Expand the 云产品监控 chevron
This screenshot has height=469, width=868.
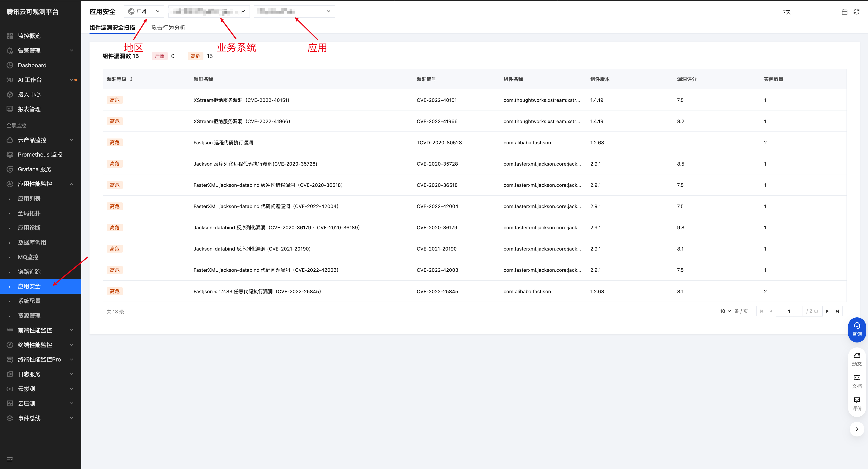tap(71, 140)
